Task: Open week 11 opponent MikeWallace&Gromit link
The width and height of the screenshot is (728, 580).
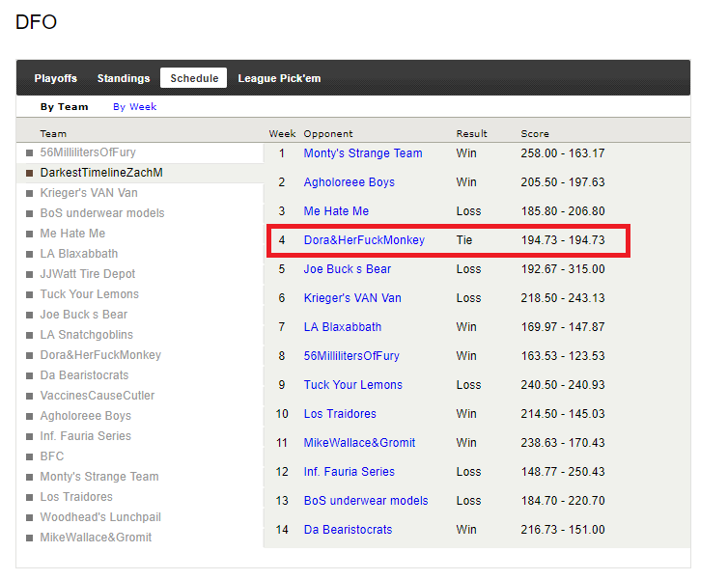Action: [x=359, y=443]
